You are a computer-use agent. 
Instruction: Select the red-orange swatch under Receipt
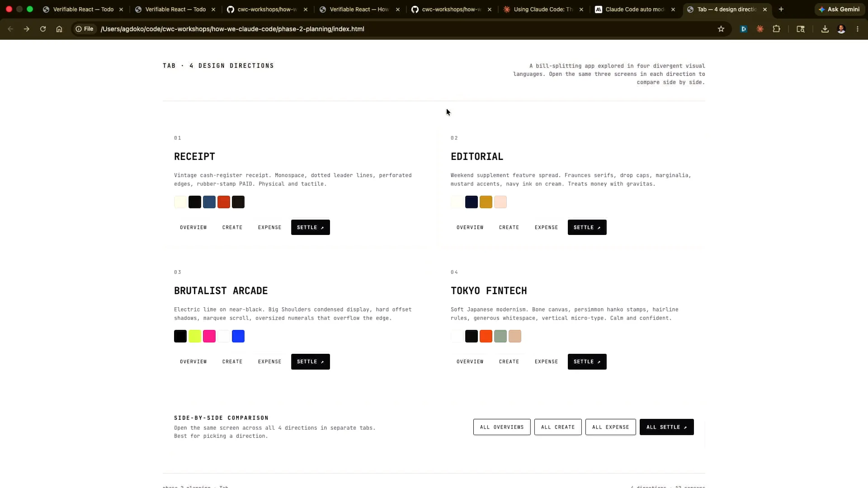click(x=224, y=202)
